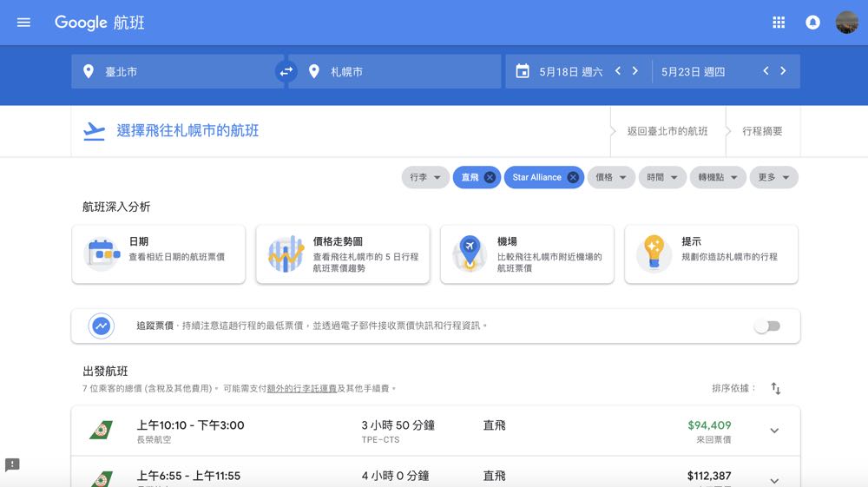Click the calendar icon in 日期 card
Viewport: 868px width, 487px height.
tap(102, 254)
